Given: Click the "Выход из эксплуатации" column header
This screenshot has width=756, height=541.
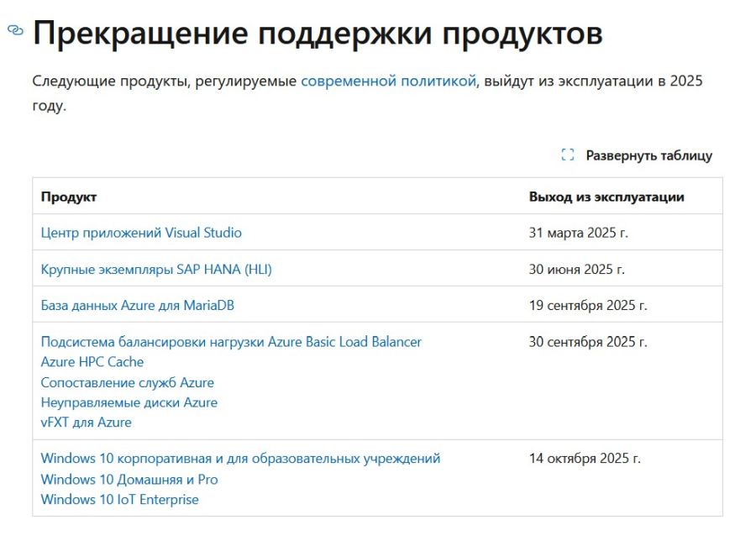Looking at the screenshot, I should (606, 197).
